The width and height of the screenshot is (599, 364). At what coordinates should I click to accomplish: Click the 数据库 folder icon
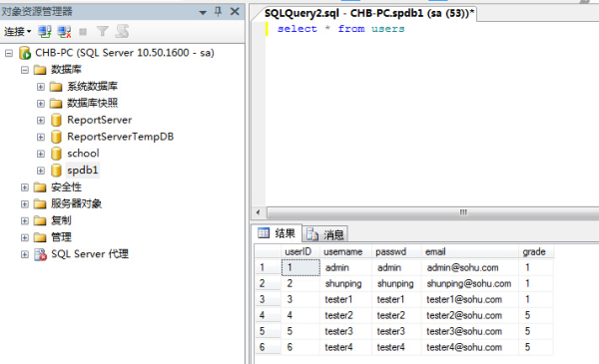click(40, 70)
